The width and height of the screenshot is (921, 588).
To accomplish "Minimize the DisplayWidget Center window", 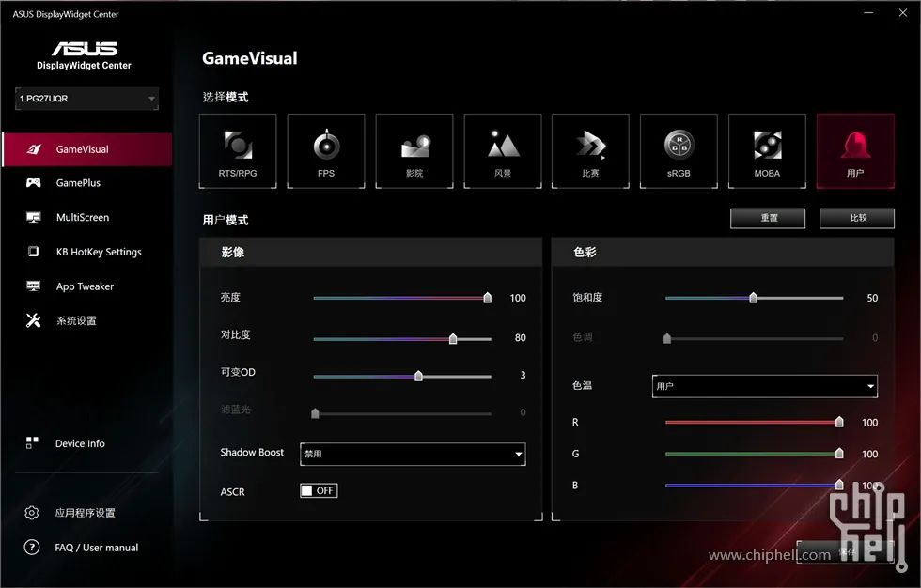I will 868,12.
